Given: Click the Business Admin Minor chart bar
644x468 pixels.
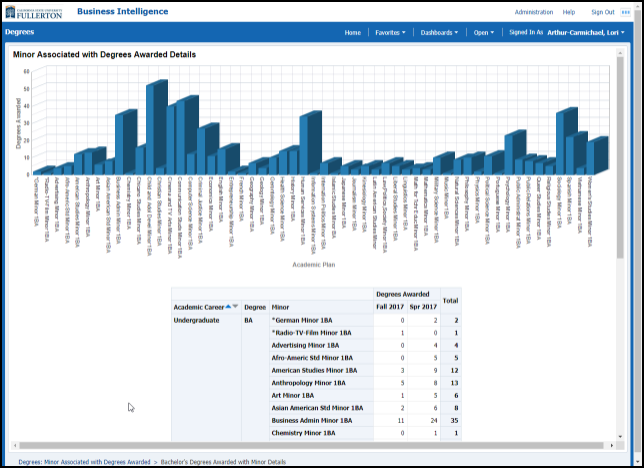Looking at the screenshot, I should click(x=126, y=142).
